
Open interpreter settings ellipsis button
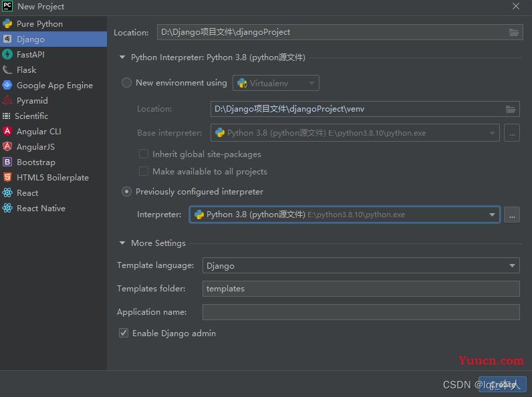click(x=512, y=215)
